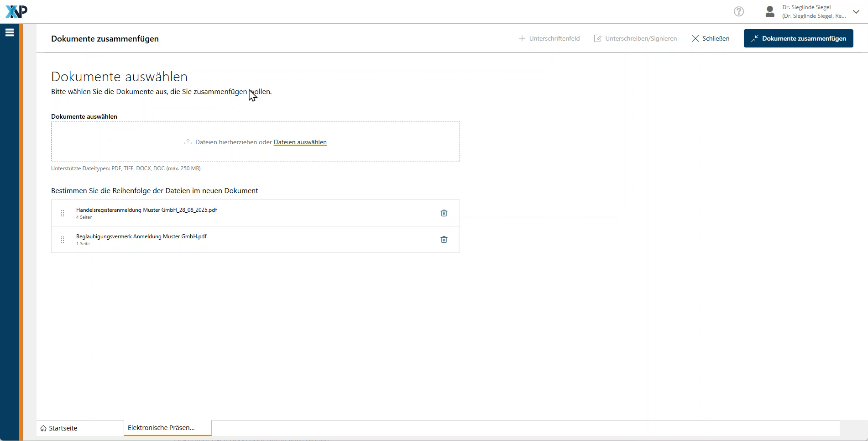
Task: Click Unterschreiben/Signieren toolbar option
Action: tap(635, 38)
